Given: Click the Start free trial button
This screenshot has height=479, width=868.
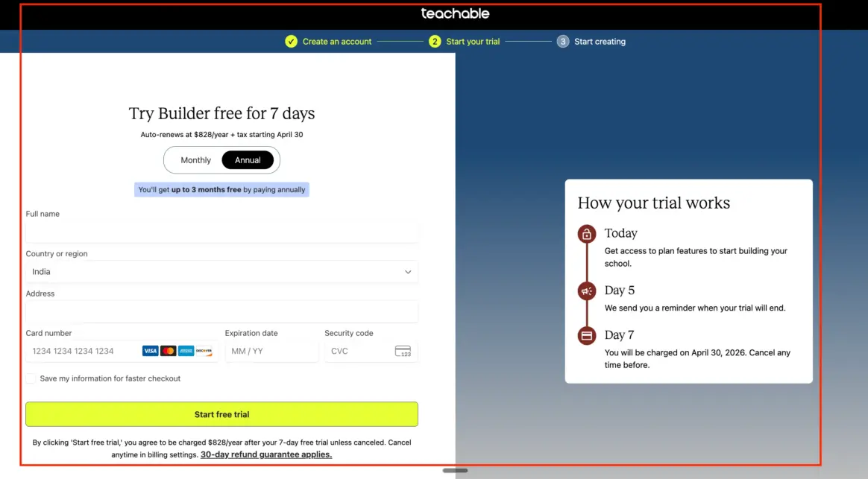Looking at the screenshot, I should click(221, 414).
